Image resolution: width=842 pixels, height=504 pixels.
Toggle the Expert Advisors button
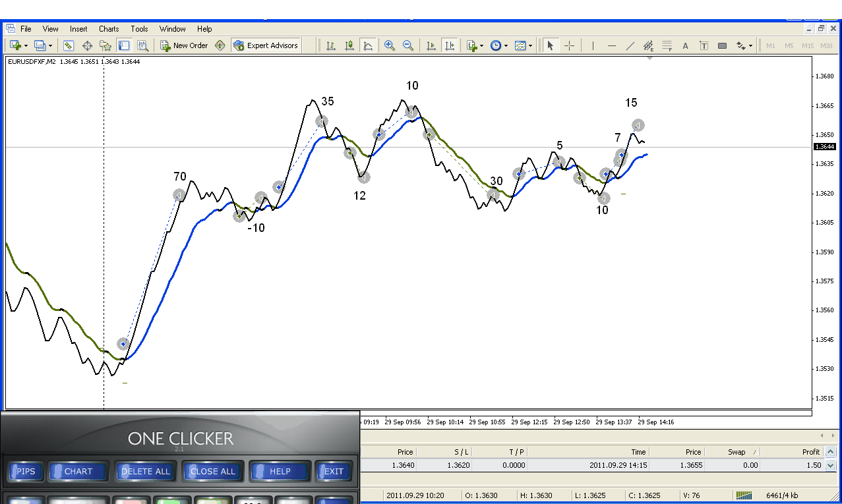point(266,45)
